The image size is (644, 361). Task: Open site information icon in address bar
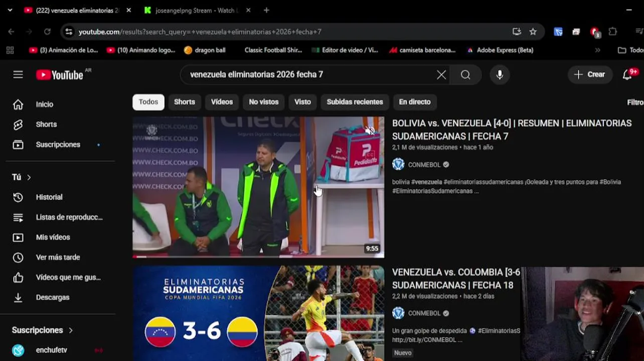[x=69, y=32]
